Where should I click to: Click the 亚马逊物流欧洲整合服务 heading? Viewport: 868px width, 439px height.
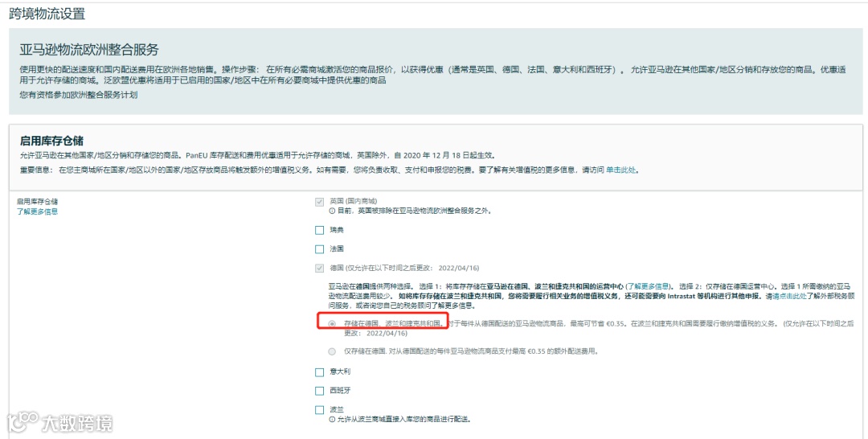[x=89, y=50]
